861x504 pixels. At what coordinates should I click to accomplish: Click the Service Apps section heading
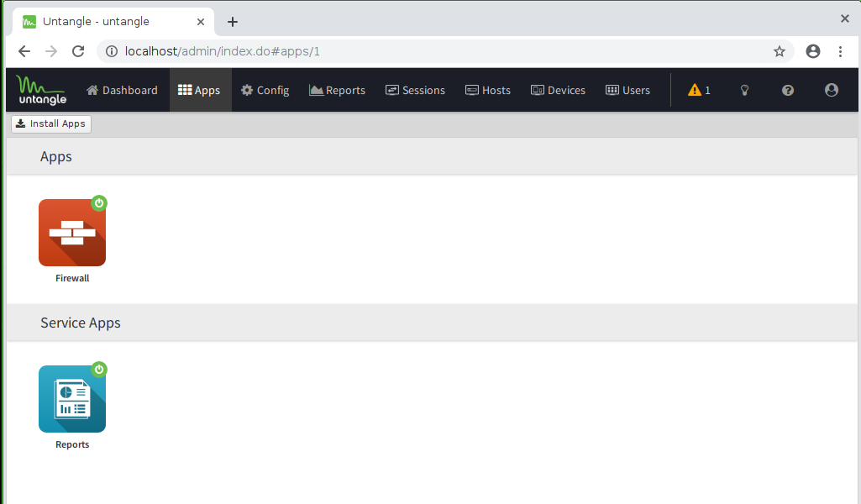tap(80, 323)
